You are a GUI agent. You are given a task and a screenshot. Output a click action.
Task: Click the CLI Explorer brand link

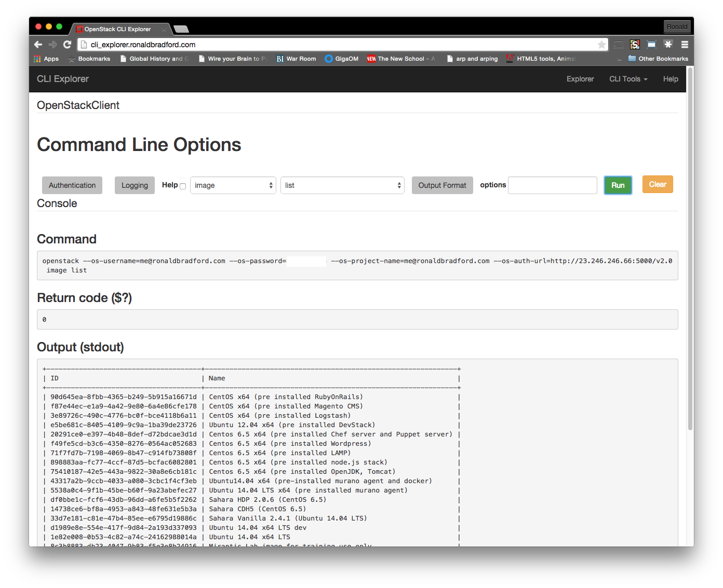pos(63,79)
